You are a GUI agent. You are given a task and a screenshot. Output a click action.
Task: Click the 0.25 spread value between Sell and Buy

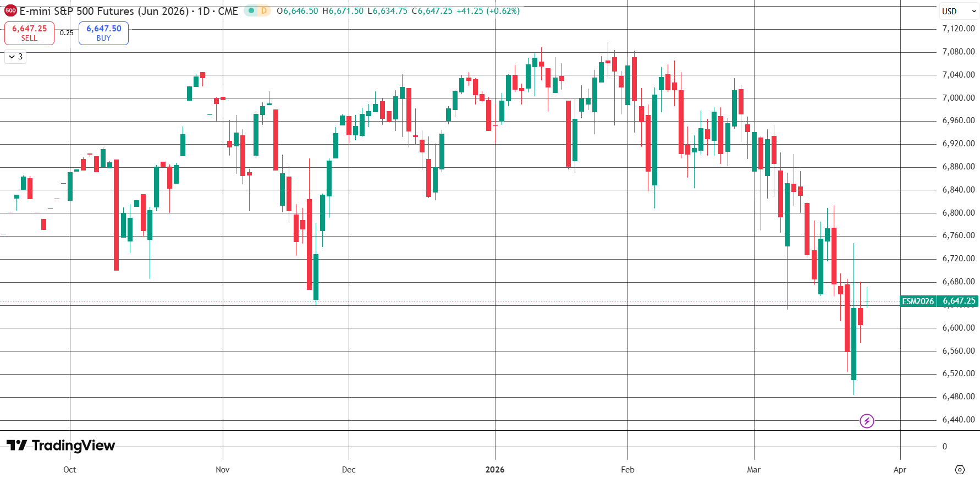(x=67, y=33)
